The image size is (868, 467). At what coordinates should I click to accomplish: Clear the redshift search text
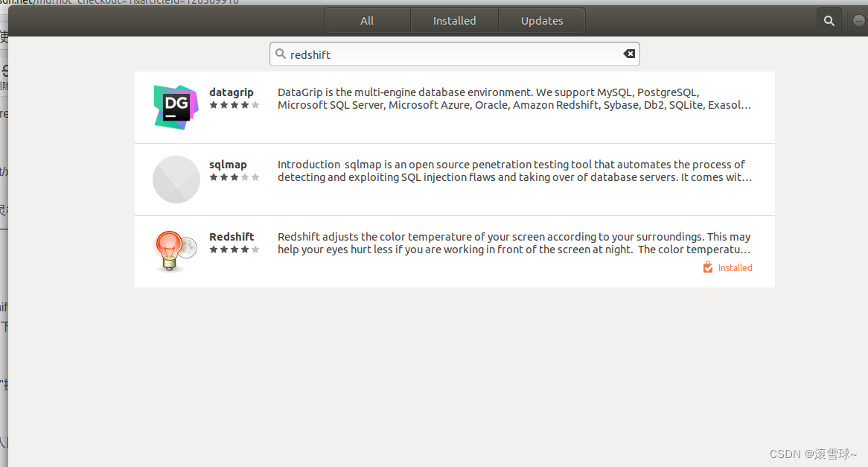(x=629, y=54)
